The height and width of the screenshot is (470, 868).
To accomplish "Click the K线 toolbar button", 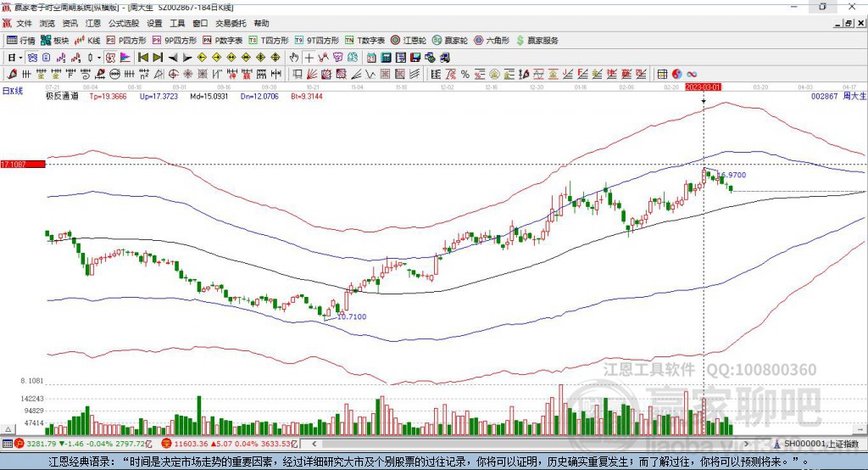I will point(87,41).
